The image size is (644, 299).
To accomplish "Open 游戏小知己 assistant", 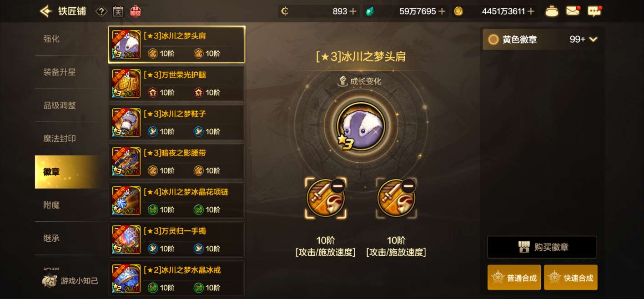I will (70, 281).
